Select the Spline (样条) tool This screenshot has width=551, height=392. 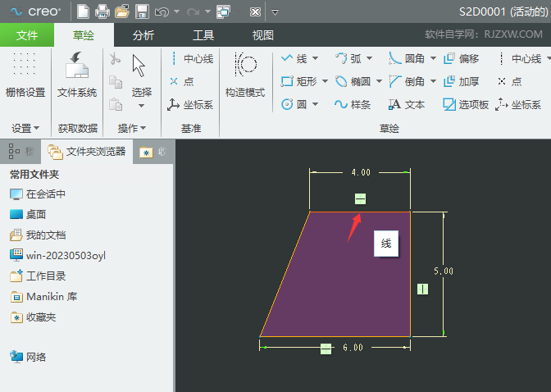pyautogui.click(x=353, y=104)
